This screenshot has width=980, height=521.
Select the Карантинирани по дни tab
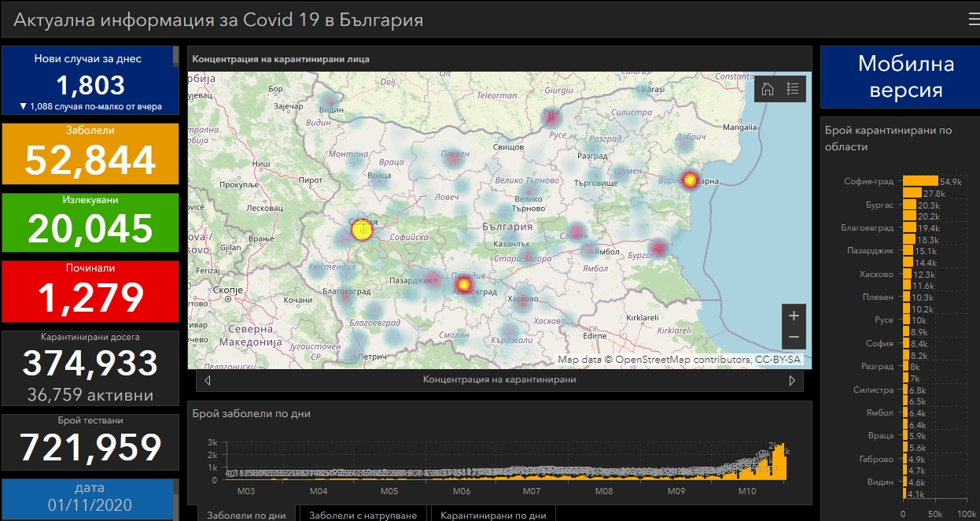point(493,515)
